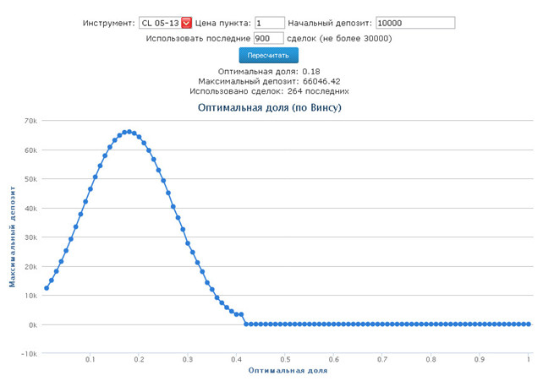Click the Цена пункта input field
This screenshot has width=554, height=392.
click(x=270, y=23)
